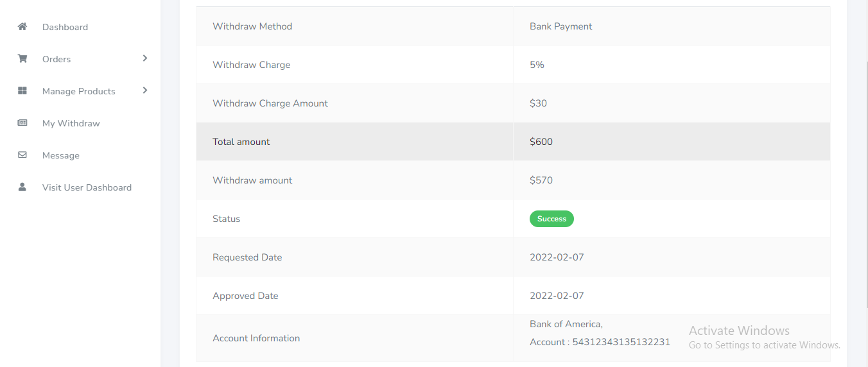The height and width of the screenshot is (367, 868).
Task: Select the Manage Products menu label
Action: point(79,91)
